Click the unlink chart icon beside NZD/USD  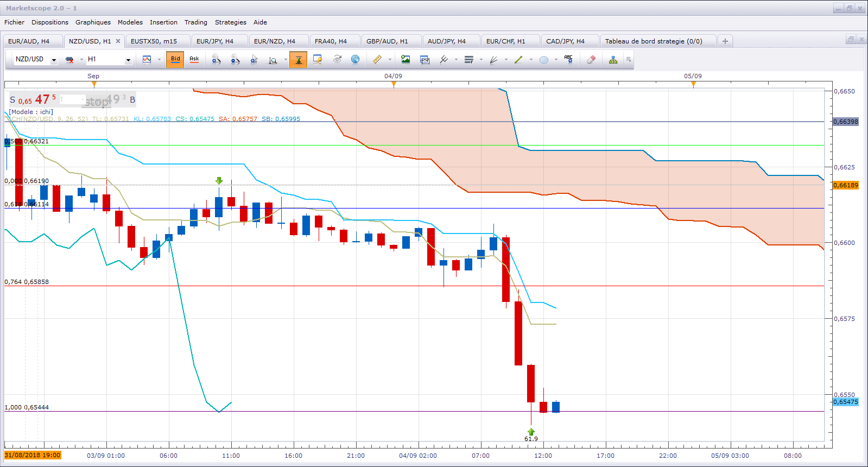(x=69, y=60)
